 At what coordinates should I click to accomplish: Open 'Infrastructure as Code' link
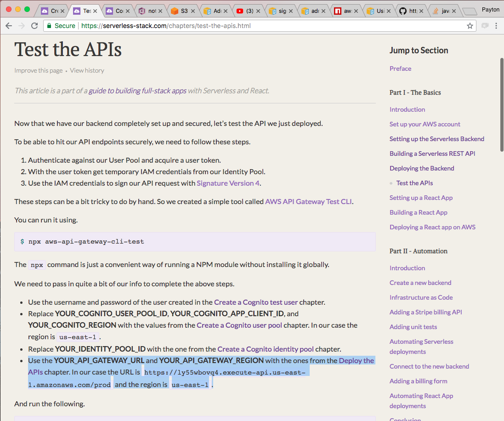tap(421, 297)
